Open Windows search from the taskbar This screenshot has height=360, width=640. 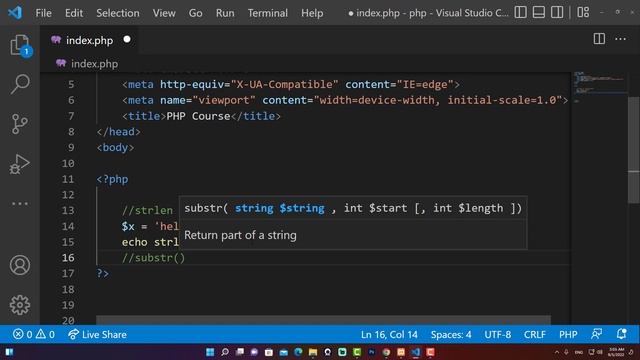click(x=224, y=352)
